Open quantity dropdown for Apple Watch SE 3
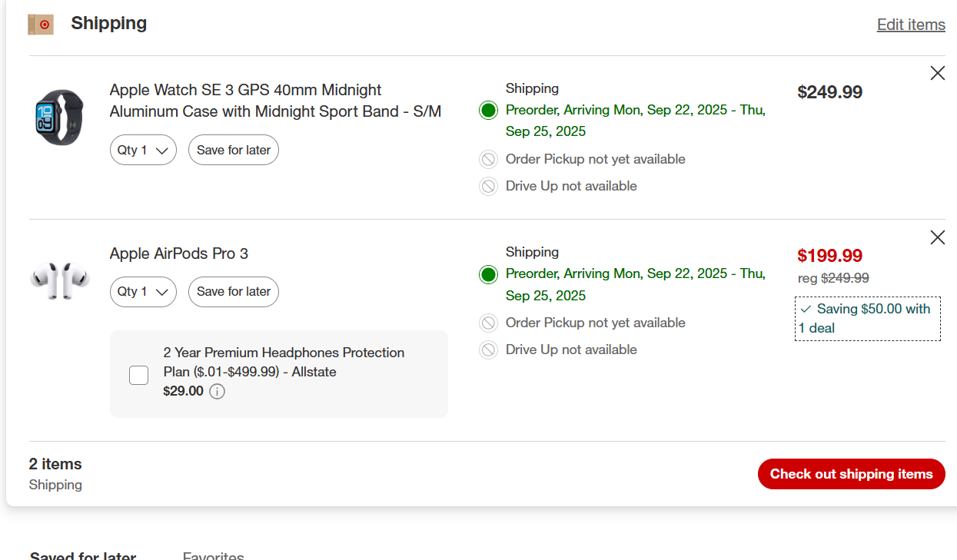Screen dimensions: 957x560 point(143,151)
